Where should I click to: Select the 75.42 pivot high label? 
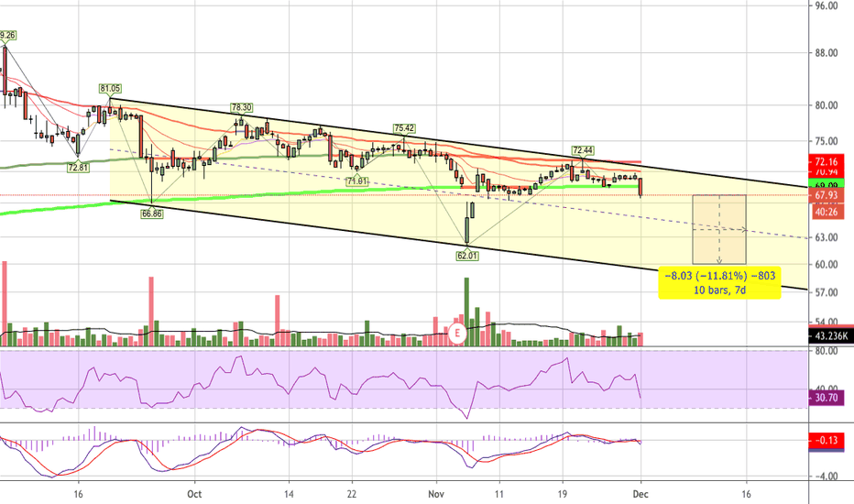pyautogui.click(x=404, y=128)
